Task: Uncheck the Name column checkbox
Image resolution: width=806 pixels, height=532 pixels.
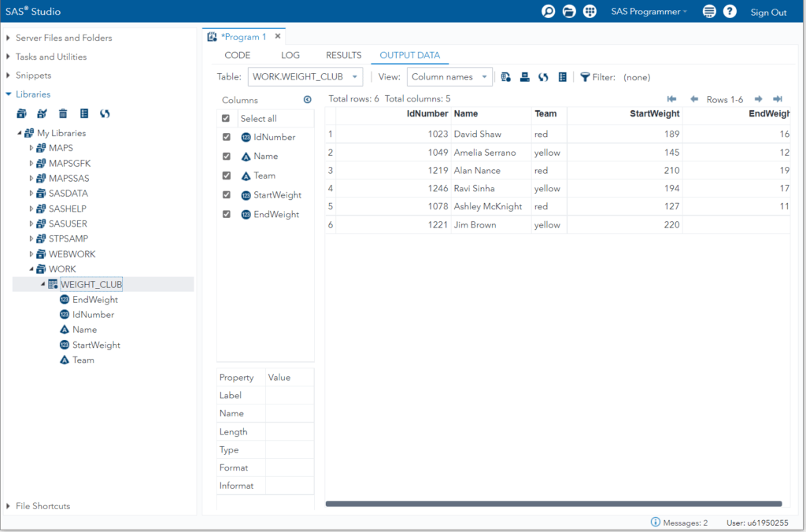Action: (226, 157)
